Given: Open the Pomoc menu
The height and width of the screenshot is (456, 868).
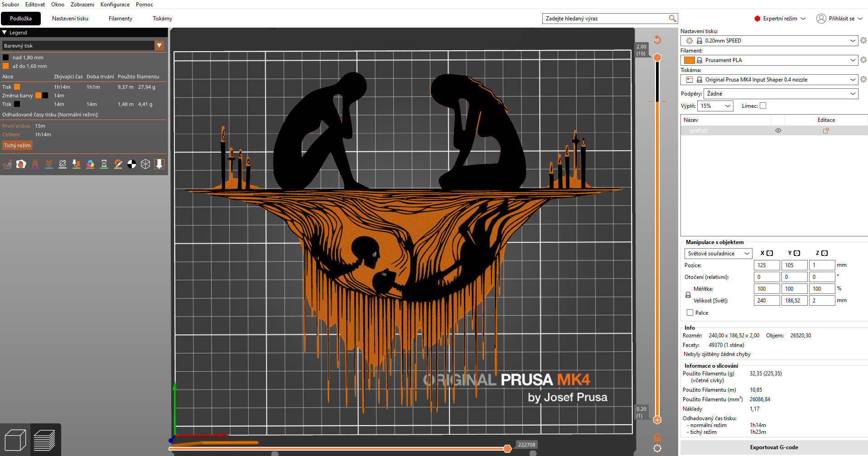Looking at the screenshot, I should tap(145, 5).
